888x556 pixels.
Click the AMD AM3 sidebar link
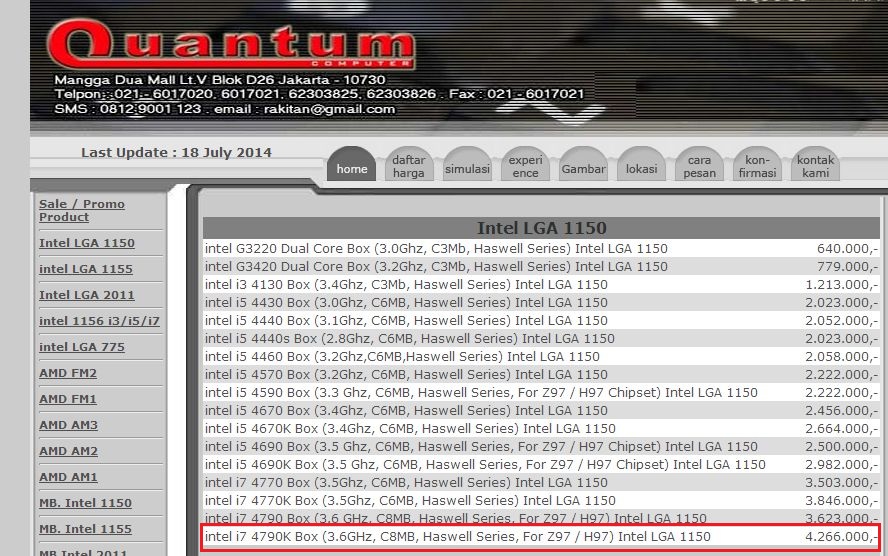pos(68,425)
